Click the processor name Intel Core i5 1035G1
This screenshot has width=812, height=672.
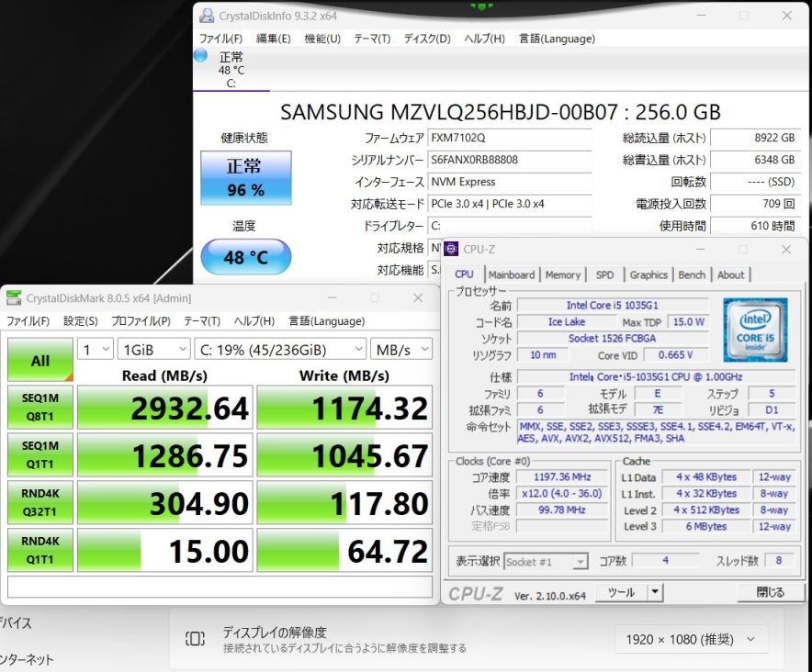pos(613,306)
